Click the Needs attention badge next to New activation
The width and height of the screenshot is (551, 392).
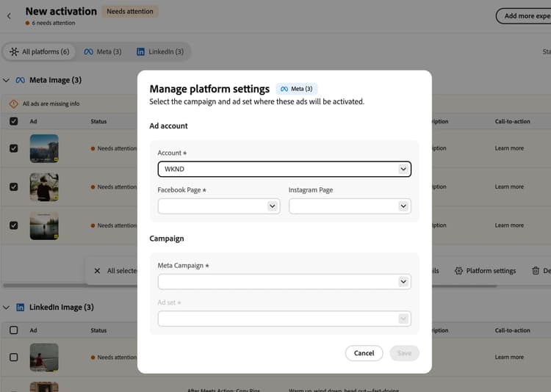click(129, 12)
